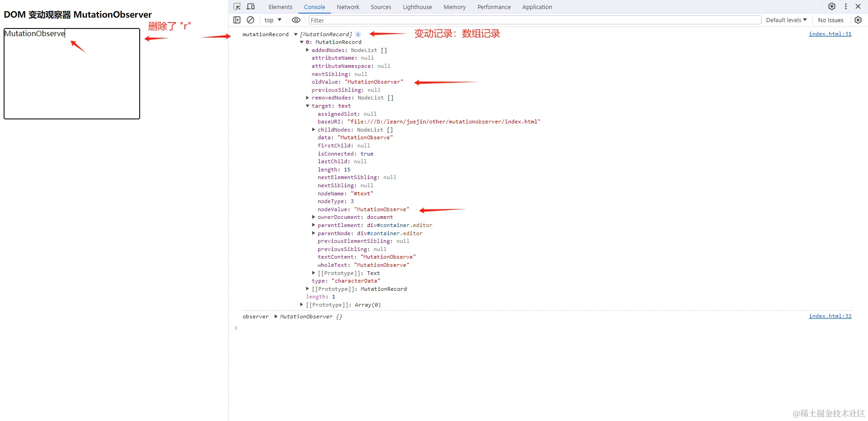This screenshot has height=421, width=868.
Task: Open source link index.html:32
Action: (x=830, y=316)
